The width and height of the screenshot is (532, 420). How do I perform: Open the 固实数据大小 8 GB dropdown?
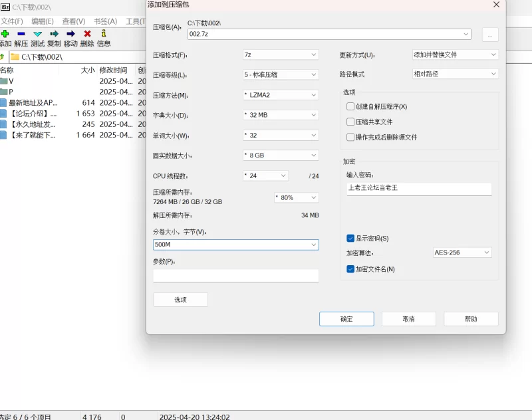tap(281, 156)
